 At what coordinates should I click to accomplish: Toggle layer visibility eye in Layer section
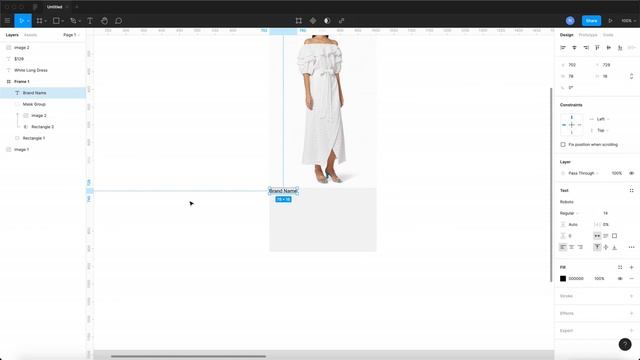tap(631, 173)
